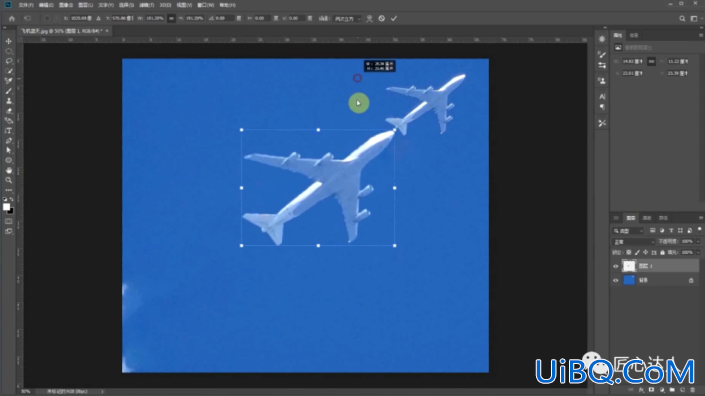Toggle the width-height link in options bar
This screenshot has height=396, width=705.
[x=171, y=18]
